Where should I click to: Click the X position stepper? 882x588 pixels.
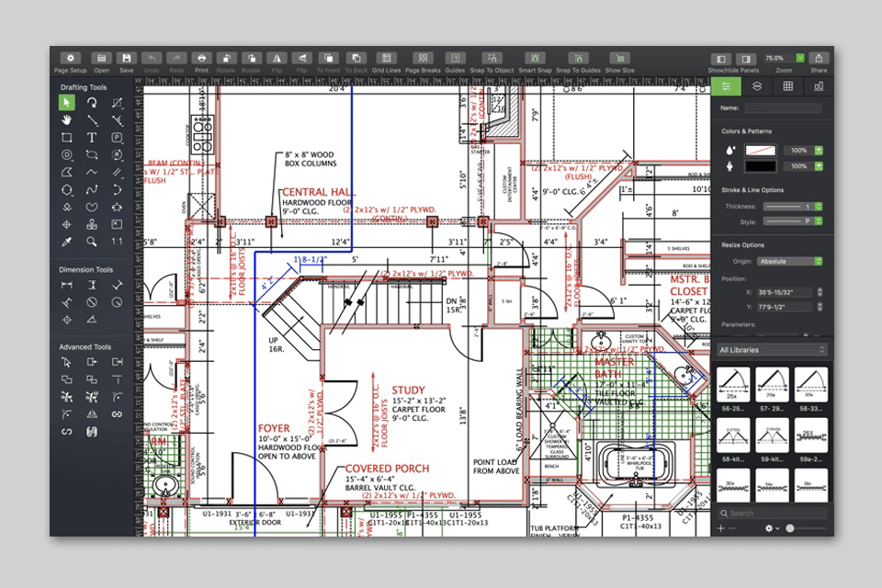point(820,292)
